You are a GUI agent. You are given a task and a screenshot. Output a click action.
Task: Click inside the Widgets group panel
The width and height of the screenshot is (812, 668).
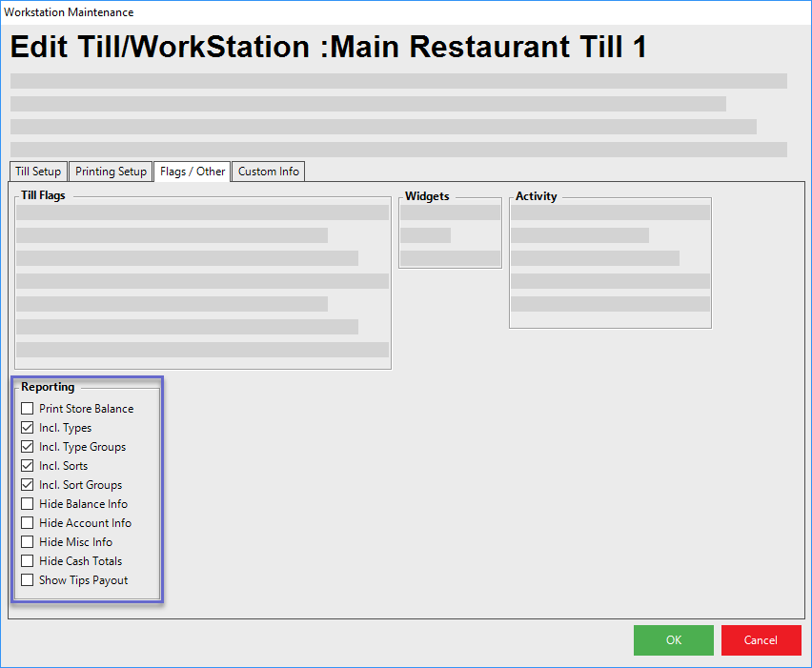[450, 235]
